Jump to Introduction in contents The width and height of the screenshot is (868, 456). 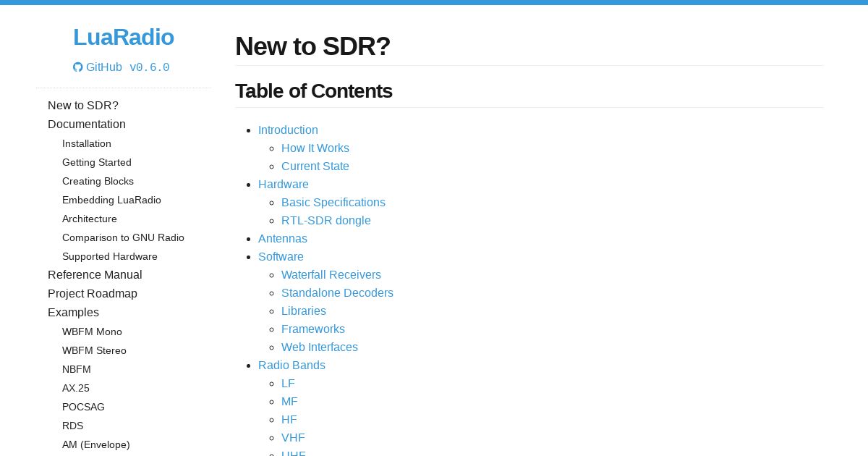(288, 130)
